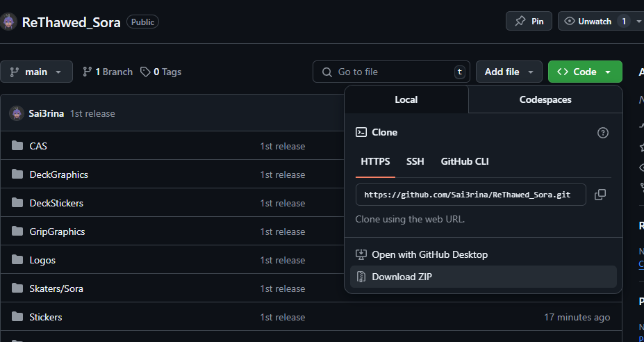Click the DeckGraphics folder icon

click(17, 174)
